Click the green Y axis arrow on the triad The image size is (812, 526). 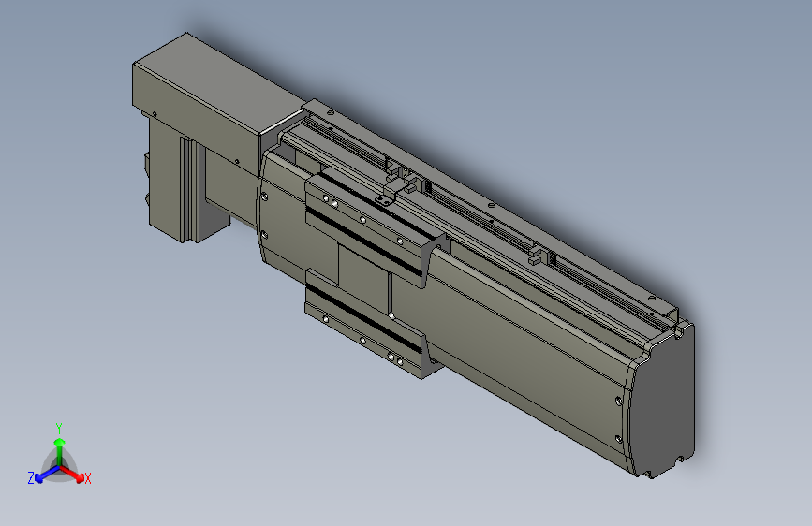[60, 451]
